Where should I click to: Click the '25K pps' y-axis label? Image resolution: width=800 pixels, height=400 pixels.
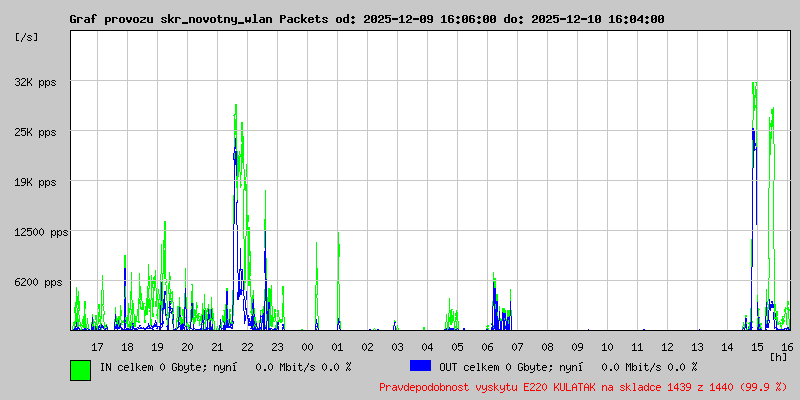35,132
